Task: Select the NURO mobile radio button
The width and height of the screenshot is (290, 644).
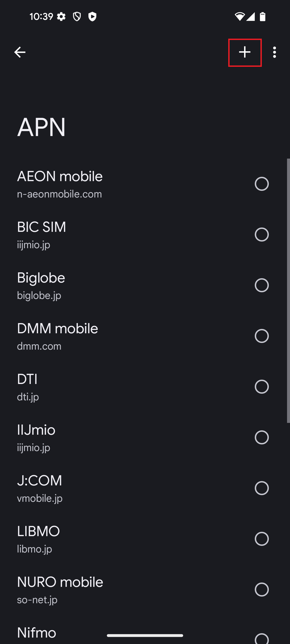Action: (x=262, y=590)
